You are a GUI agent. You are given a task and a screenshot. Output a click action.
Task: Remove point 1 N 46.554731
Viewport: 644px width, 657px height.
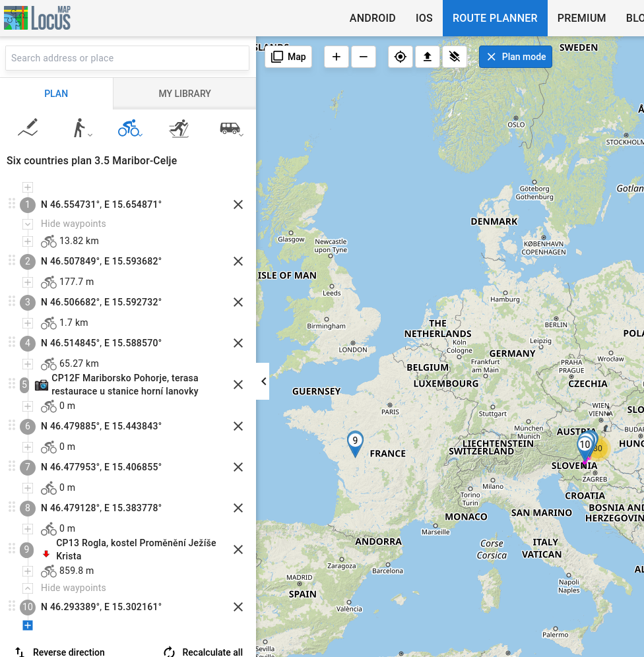(x=238, y=204)
